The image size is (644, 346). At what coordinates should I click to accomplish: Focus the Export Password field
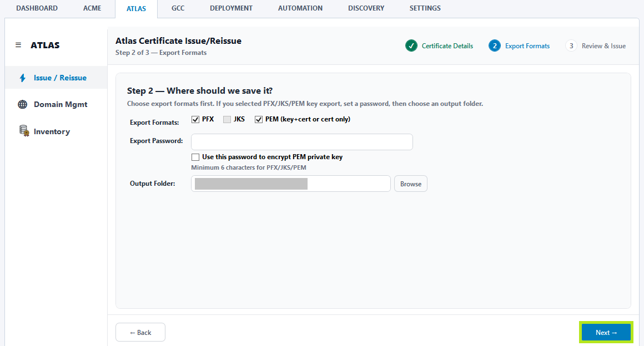click(302, 142)
